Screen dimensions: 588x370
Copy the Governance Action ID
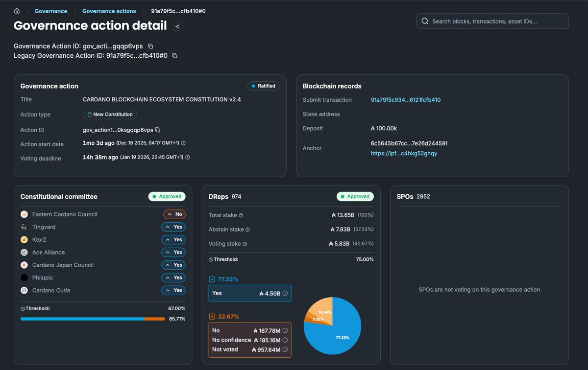[x=150, y=46]
